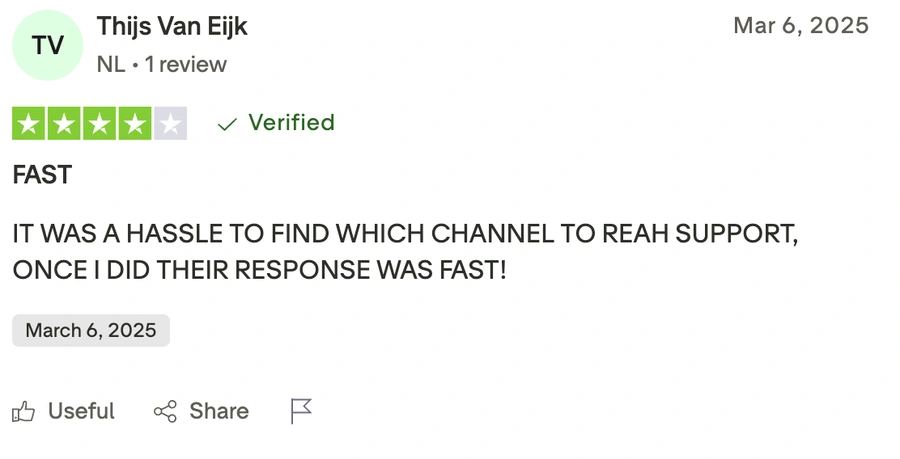Click the Verified checkmark icon
Screen dimensions: 900x459
point(227,124)
